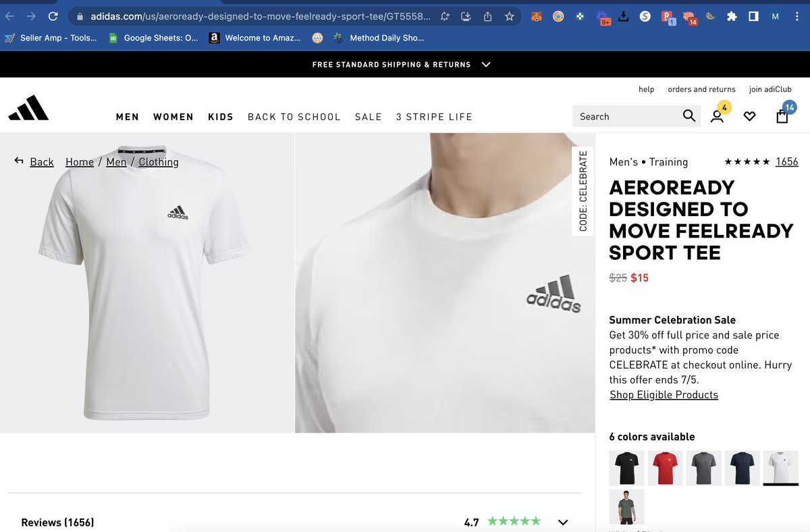Click Shop Eligible Products link

click(664, 395)
